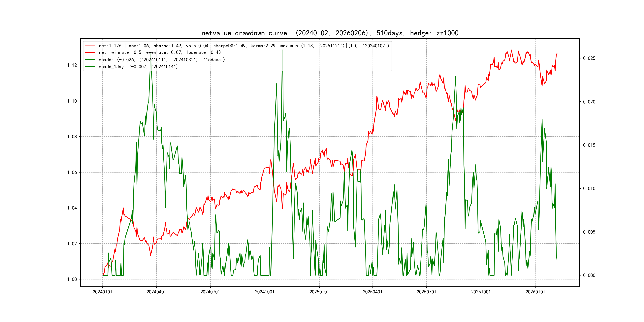Click the maxdd_1day legend entry text
Screen dimensions: 644x322
138,67
